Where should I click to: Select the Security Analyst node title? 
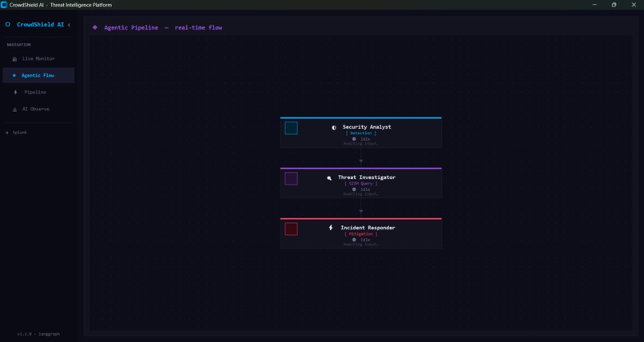coord(367,127)
